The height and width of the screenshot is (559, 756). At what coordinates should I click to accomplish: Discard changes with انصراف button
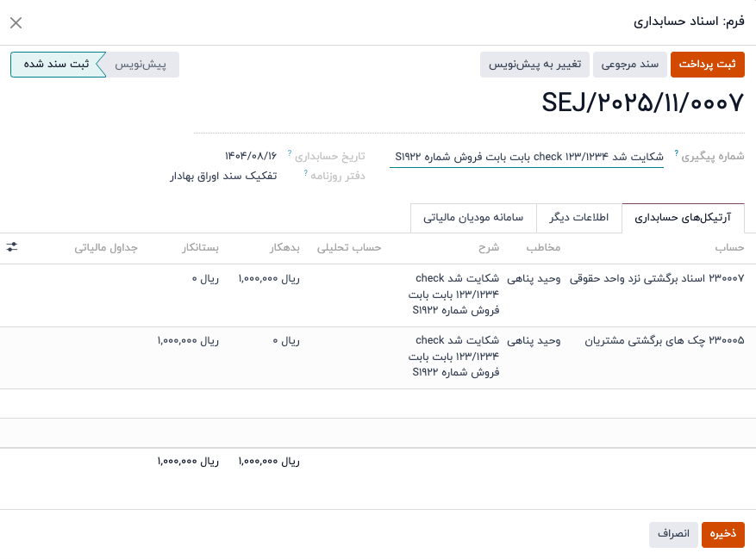pos(673,534)
